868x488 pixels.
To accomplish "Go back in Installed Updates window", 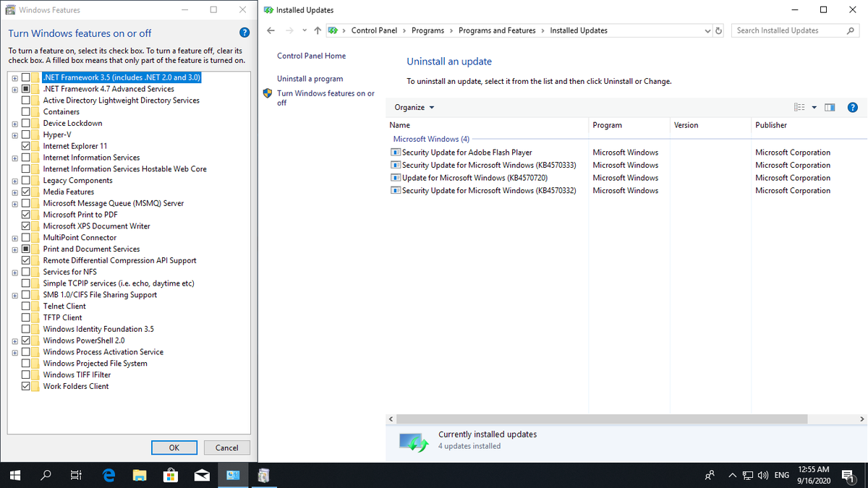I will [271, 30].
